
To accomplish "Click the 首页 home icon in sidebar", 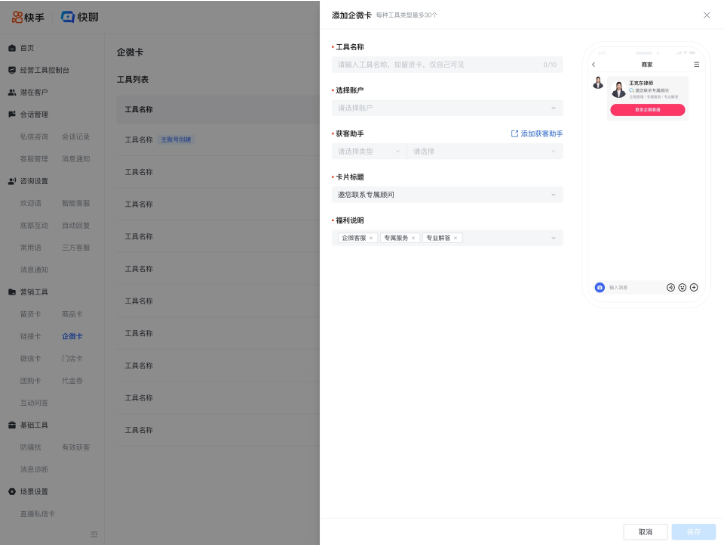I will click(12, 48).
